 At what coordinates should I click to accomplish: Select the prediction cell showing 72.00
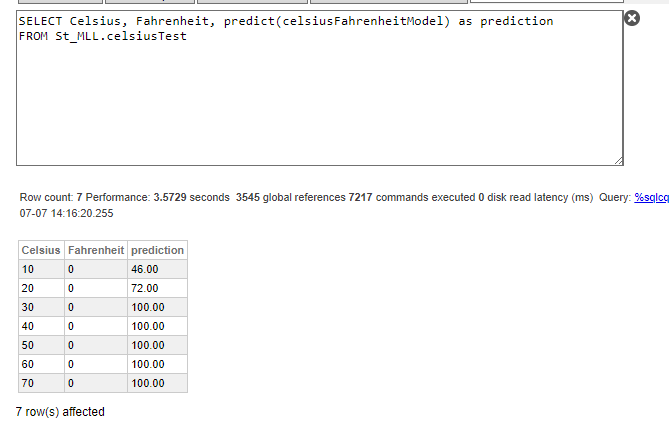(x=157, y=288)
